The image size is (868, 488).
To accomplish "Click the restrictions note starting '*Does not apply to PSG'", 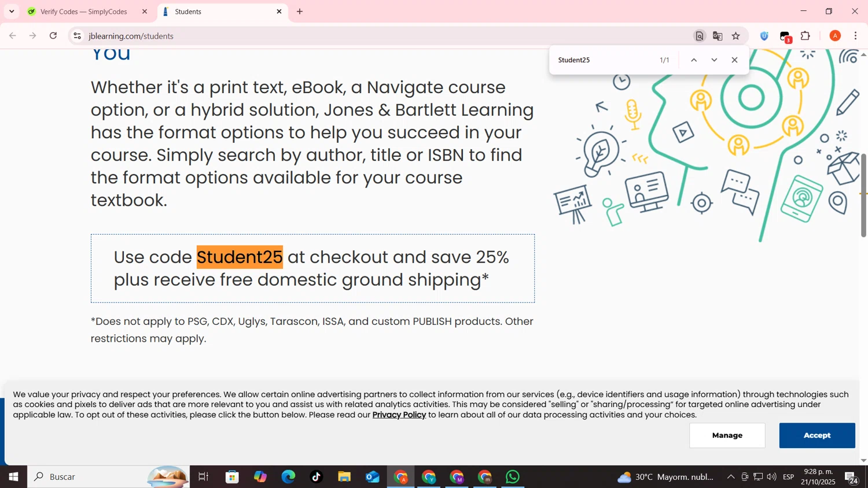I will point(312,330).
